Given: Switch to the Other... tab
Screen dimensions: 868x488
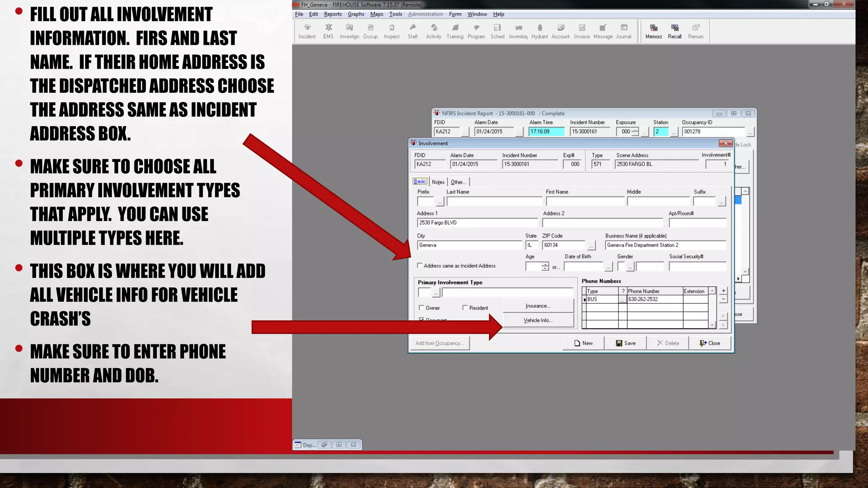Looking at the screenshot, I should point(458,182).
